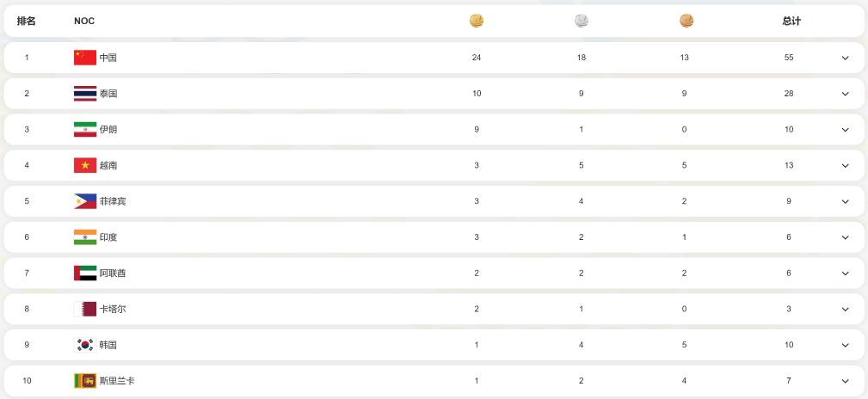Click the Sri Lanka flag icon
This screenshot has height=399, width=868.
click(85, 380)
